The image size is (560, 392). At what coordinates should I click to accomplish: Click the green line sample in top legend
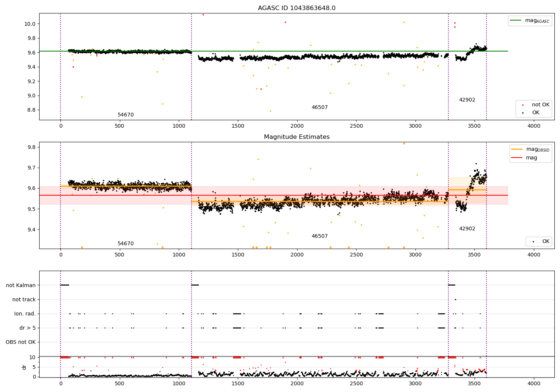tap(516, 21)
